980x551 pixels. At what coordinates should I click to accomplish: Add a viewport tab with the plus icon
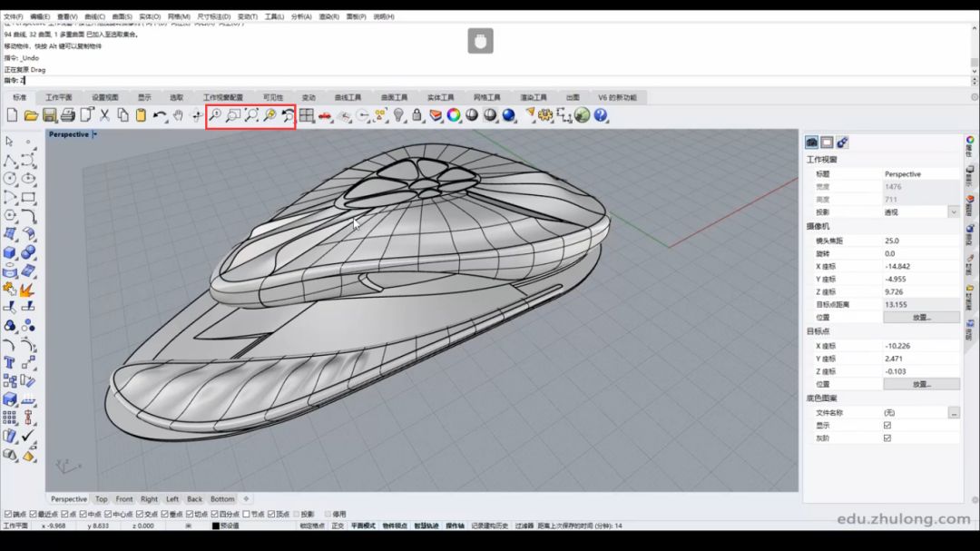(246, 499)
